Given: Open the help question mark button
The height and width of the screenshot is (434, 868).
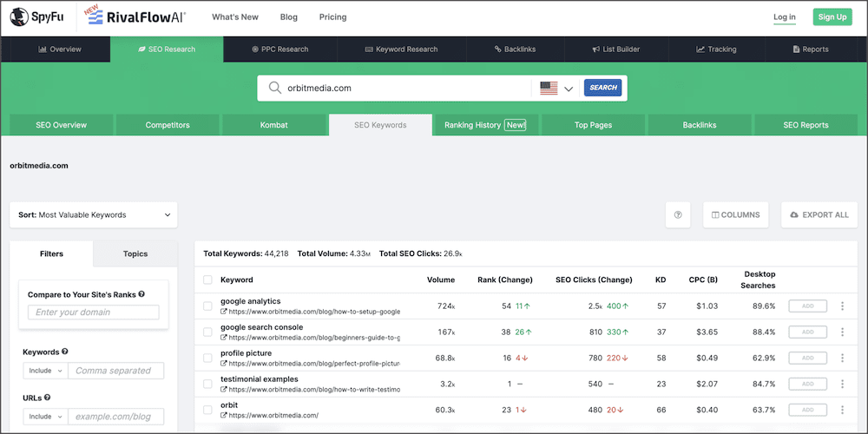Looking at the screenshot, I should (678, 214).
